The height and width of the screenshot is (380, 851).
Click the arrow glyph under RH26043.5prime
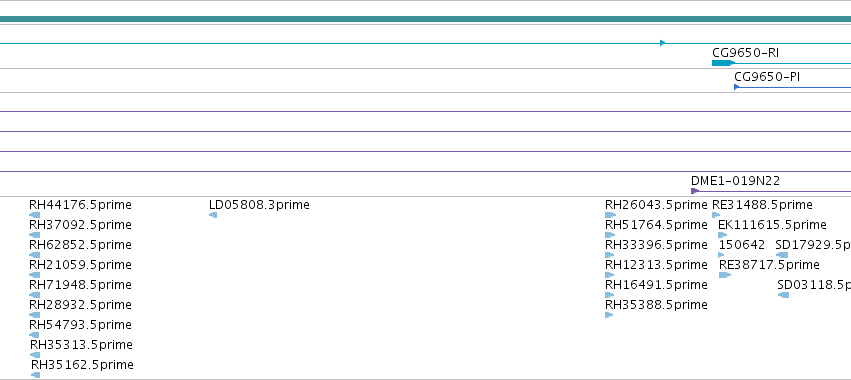point(610,215)
